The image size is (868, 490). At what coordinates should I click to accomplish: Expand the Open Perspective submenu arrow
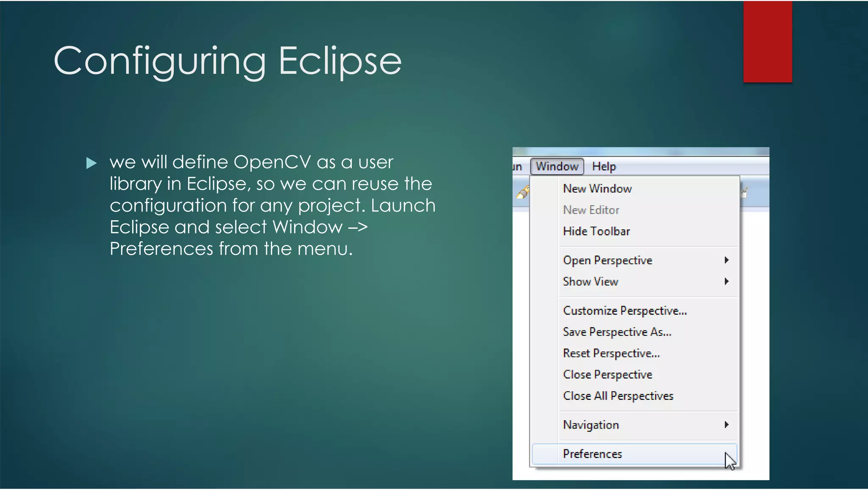pos(726,260)
